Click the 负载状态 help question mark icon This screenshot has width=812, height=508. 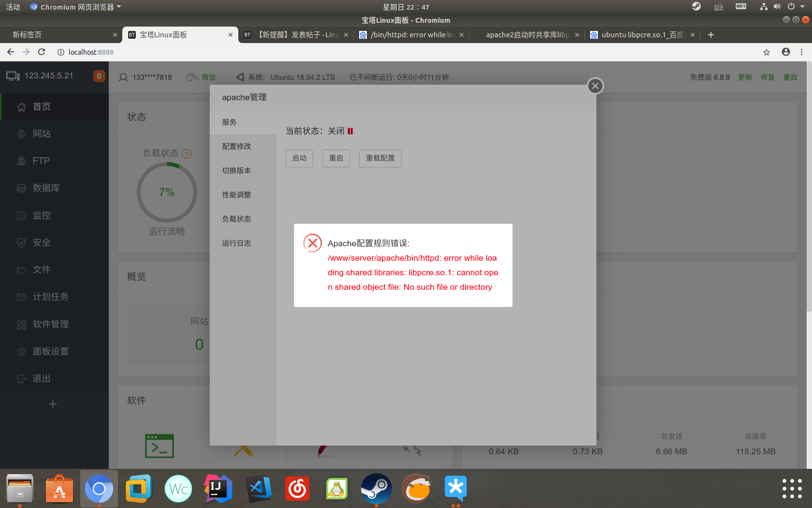187,154
